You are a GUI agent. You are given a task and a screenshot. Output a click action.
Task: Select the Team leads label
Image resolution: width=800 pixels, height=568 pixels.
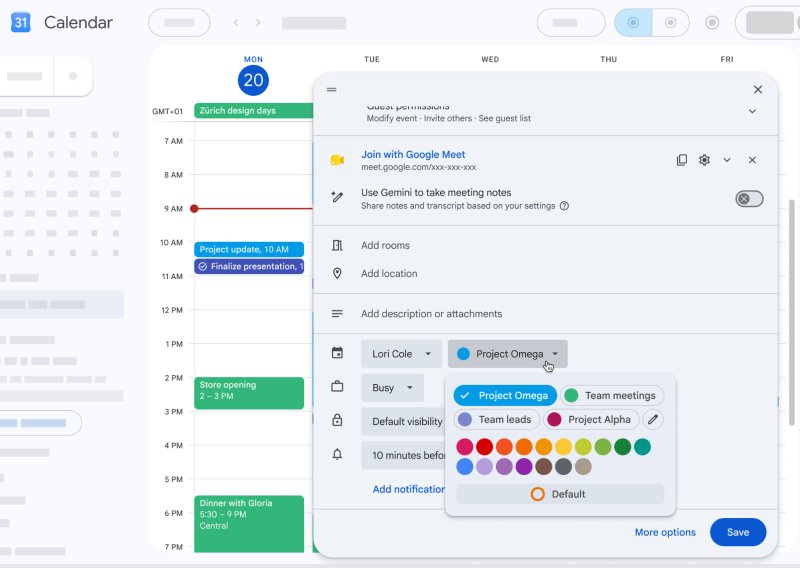(x=496, y=419)
